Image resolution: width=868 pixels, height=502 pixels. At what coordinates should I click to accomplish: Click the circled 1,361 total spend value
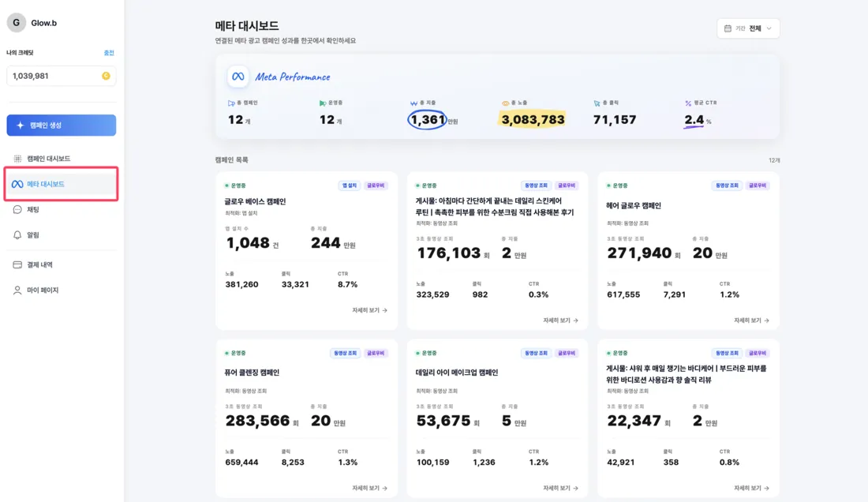coord(428,119)
